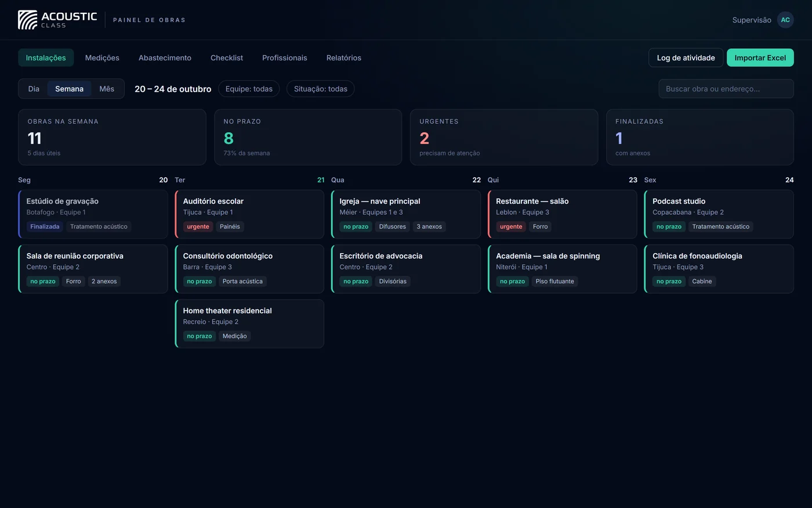Click the '2 anexos' tag on Sala de reunião
Viewport: 812px width, 508px height.
point(104,282)
